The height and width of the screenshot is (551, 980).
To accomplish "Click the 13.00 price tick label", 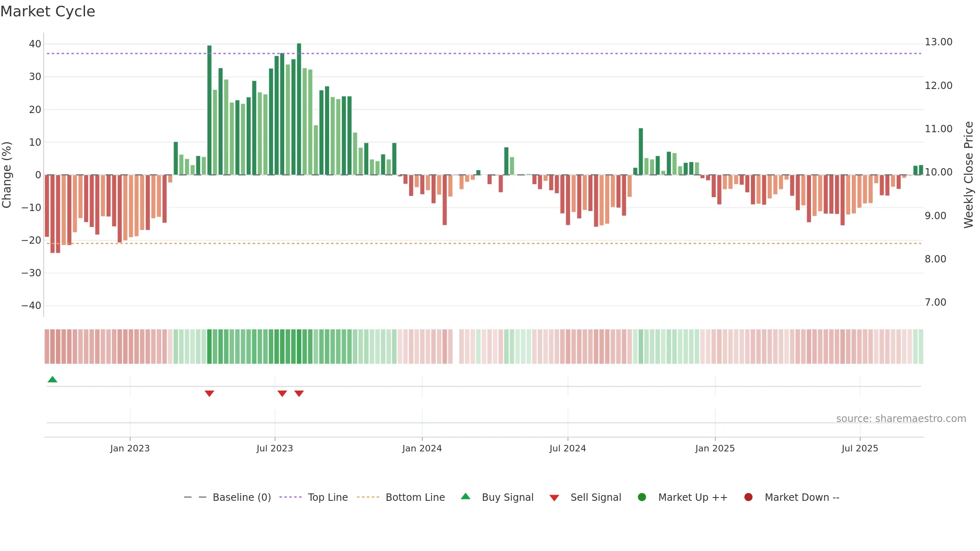I will pyautogui.click(x=938, y=42).
